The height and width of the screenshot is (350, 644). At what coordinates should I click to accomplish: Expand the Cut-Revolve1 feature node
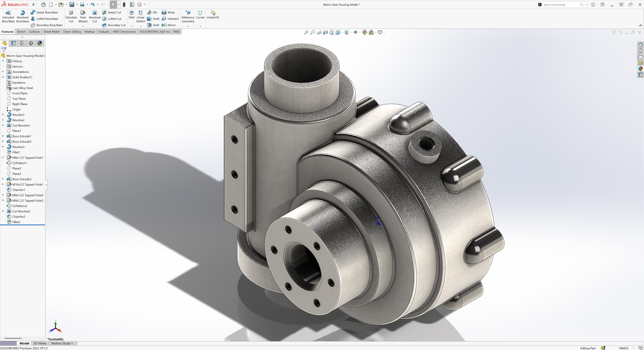[x=3, y=125]
